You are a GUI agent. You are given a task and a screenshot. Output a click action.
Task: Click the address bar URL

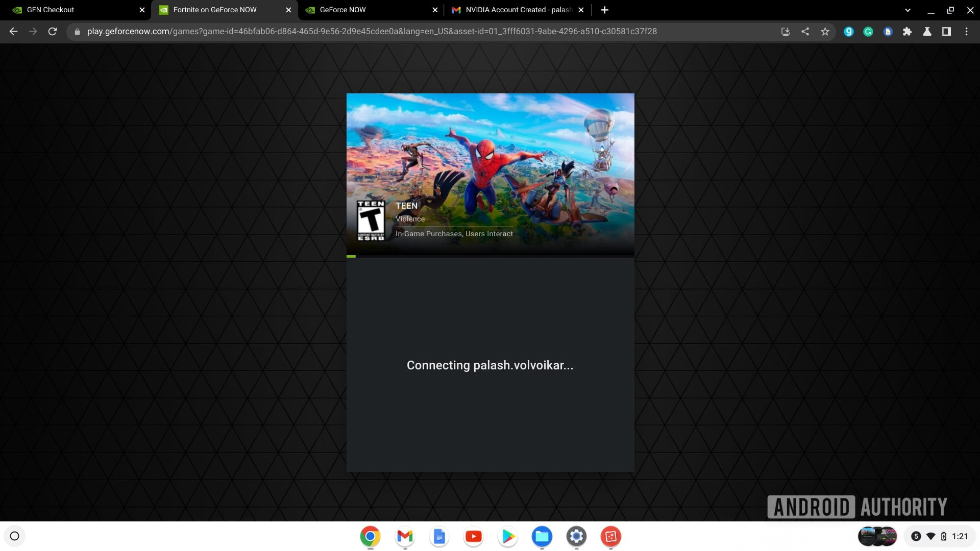click(x=372, y=32)
